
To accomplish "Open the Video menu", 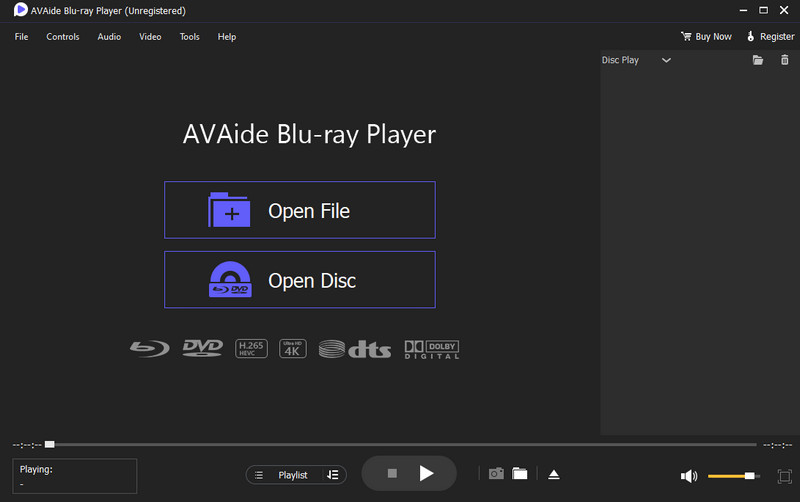I will (x=150, y=37).
